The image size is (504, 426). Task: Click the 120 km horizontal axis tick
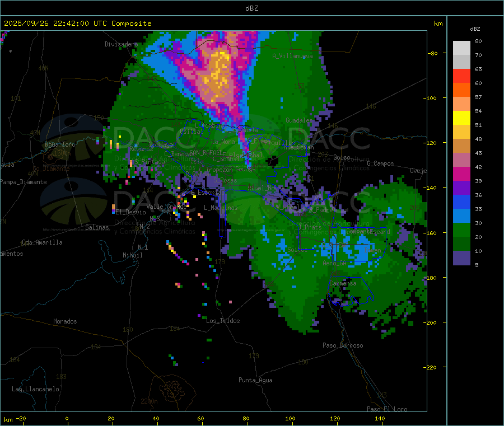[335, 418]
